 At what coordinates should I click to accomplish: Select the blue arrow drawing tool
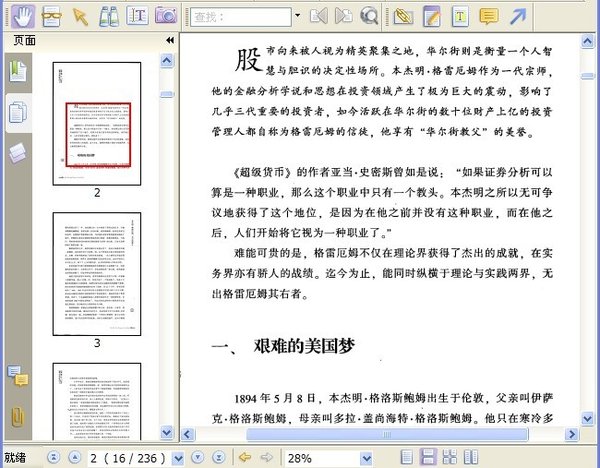tap(518, 16)
